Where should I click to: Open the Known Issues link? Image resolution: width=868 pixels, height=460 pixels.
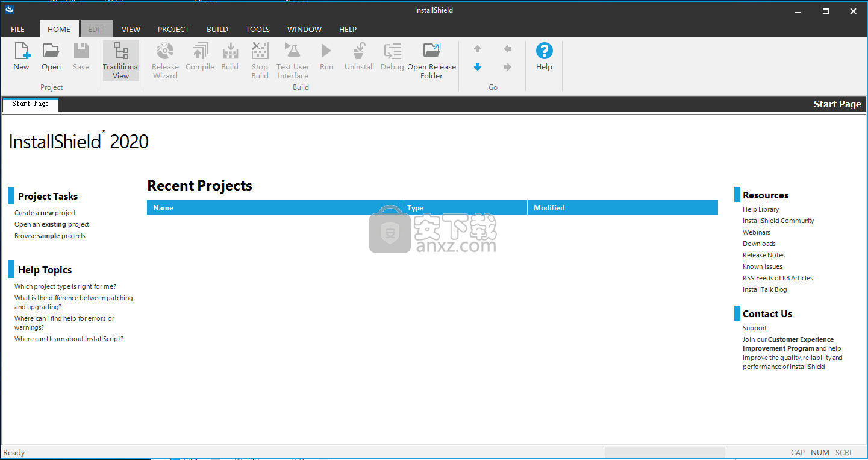coord(763,266)
